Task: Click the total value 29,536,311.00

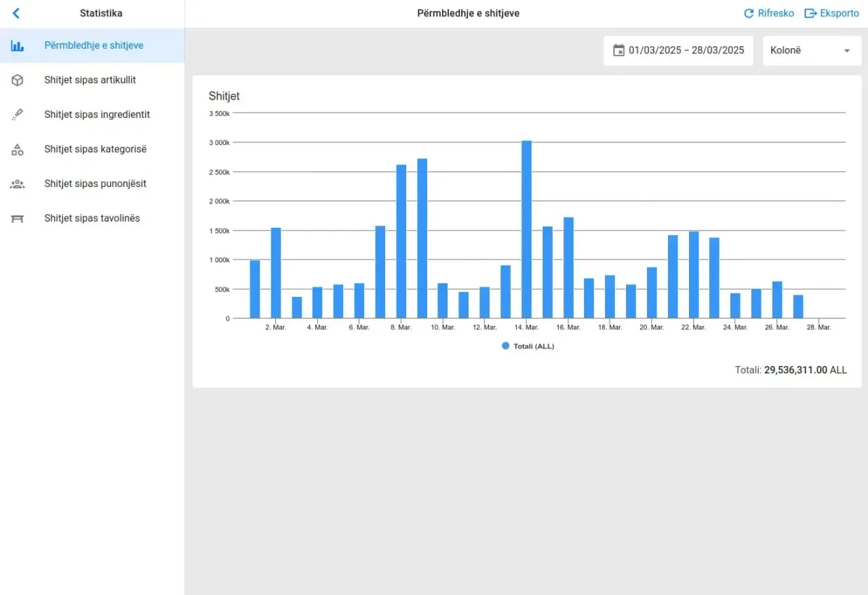Action: pos(796,370)
